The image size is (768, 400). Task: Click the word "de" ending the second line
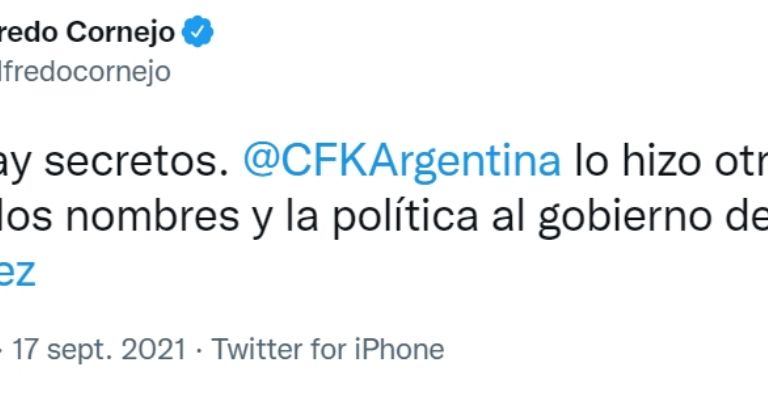(743, 215)
